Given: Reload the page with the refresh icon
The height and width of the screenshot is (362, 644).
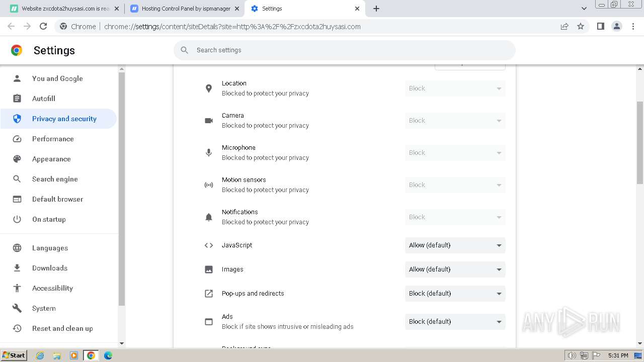Looking at the screenshot, I should point(43,26).
